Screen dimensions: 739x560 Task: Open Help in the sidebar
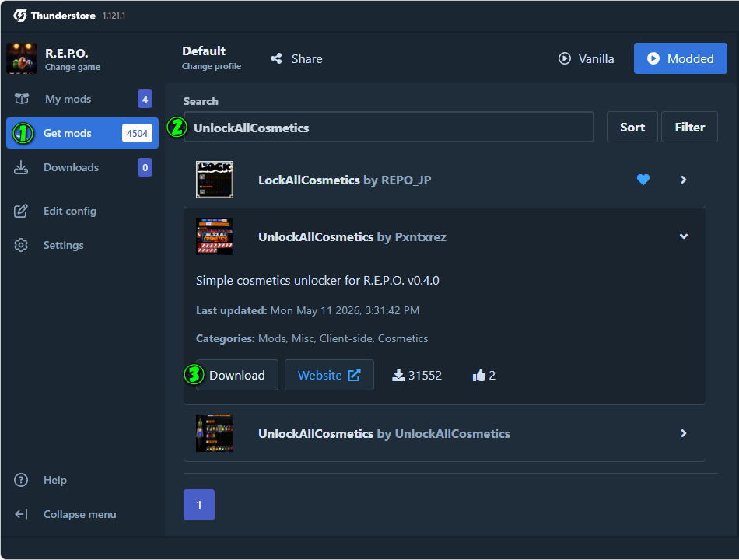[x=82, y=480]
